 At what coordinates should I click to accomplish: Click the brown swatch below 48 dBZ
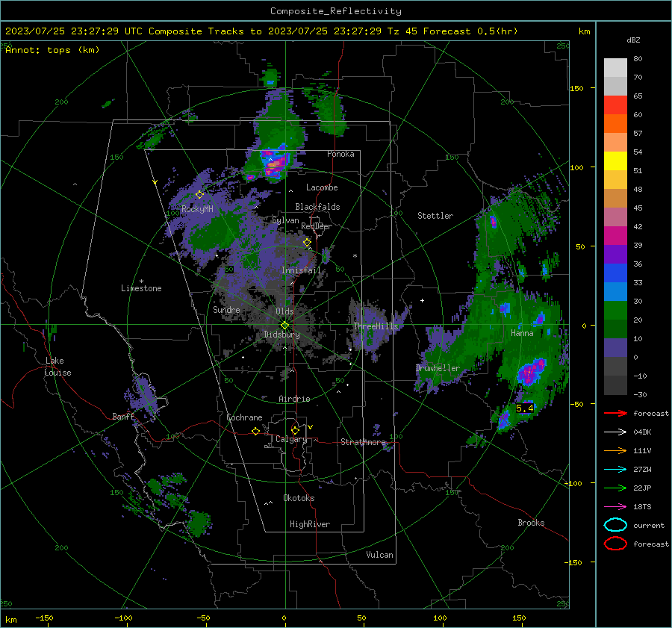coord(615,199)
